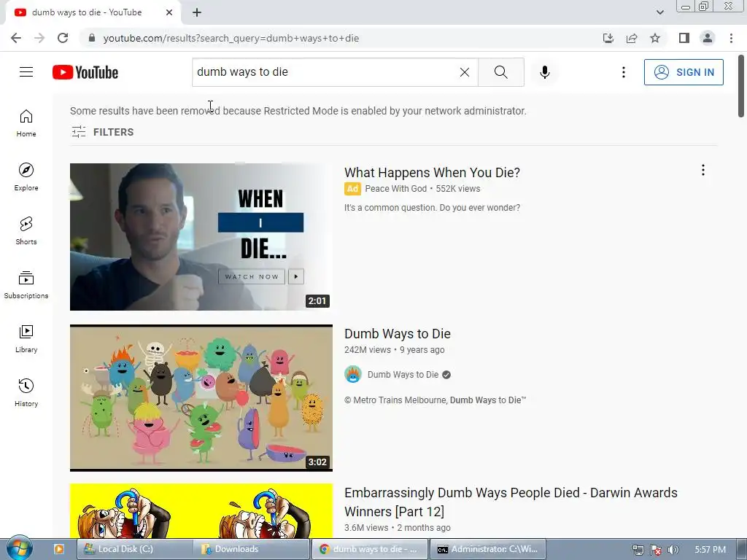Open Dumb Ways to Die channel name link

tap(403, 375)
